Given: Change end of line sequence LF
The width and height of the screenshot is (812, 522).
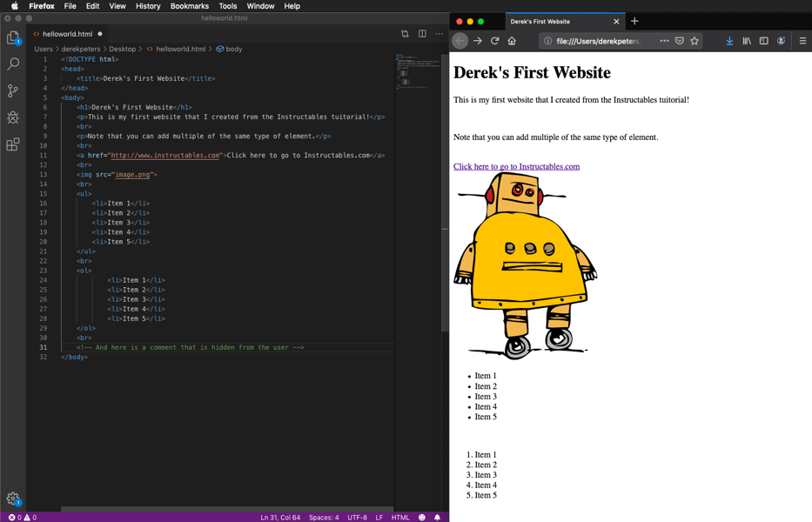Looking at the screenshot, I should pos(379,518).
